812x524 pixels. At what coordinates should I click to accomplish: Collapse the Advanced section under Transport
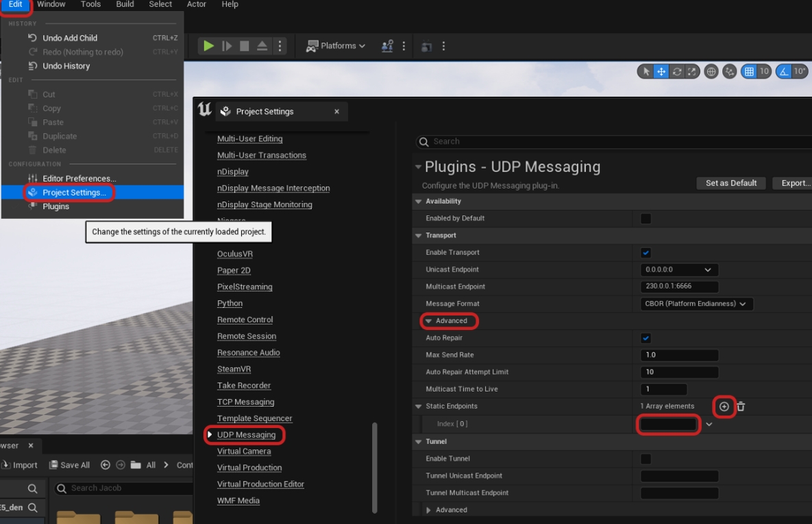447,321
